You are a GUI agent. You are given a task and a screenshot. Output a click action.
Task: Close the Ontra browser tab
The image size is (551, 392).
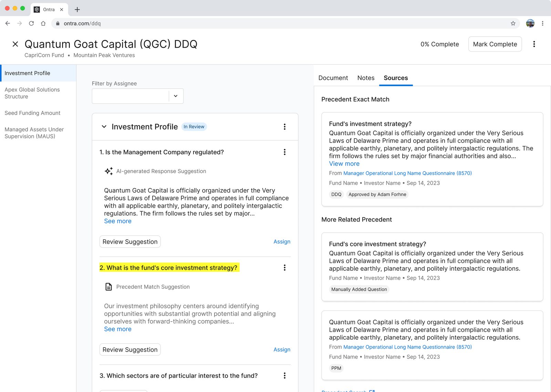click(62, 10)
